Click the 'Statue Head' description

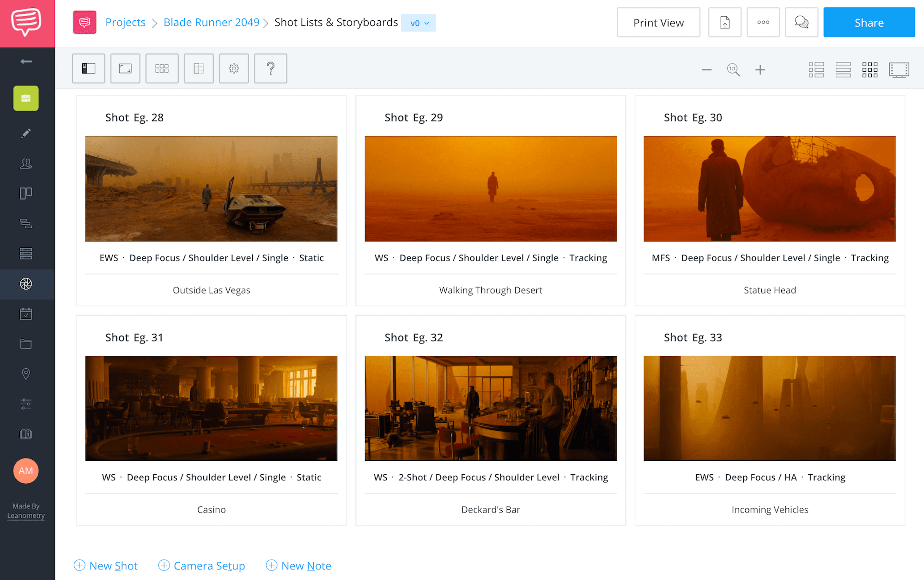pyautogui.click(x=770, y=290)
